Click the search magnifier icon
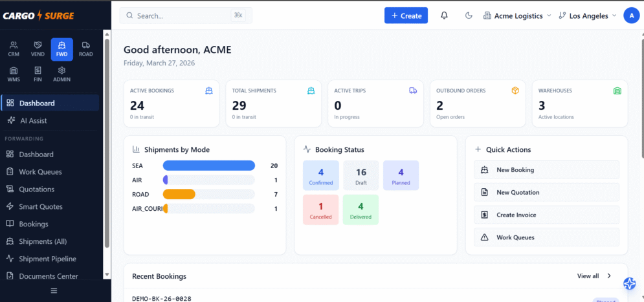 (x=130, y=16)
